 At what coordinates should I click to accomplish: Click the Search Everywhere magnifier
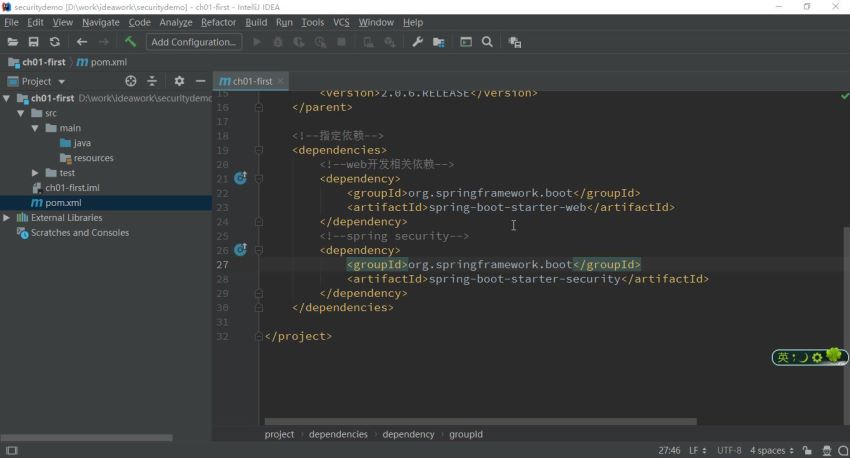coord(487,42)
